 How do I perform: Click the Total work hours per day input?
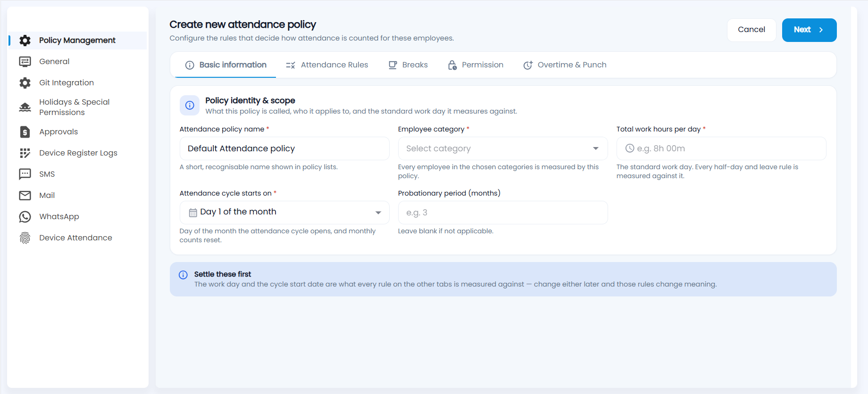[721, 148]
